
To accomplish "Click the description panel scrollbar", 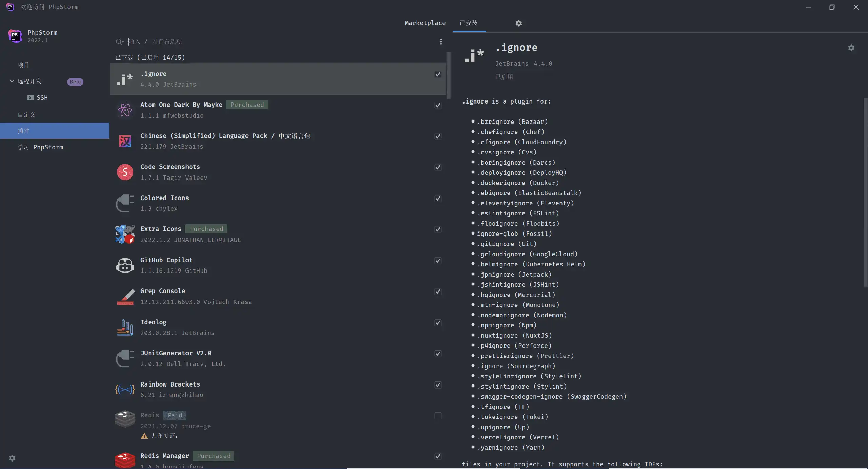I will (865, 192).
